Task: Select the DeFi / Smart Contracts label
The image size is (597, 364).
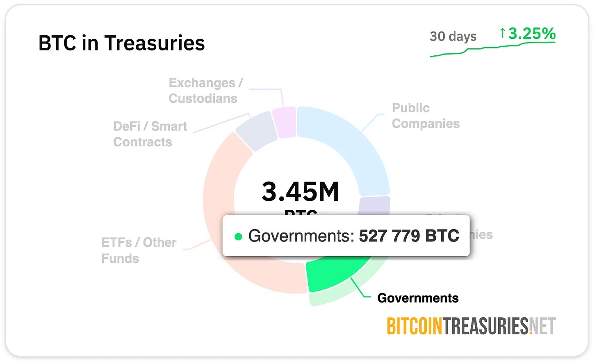Action: (x=150, y=134)
